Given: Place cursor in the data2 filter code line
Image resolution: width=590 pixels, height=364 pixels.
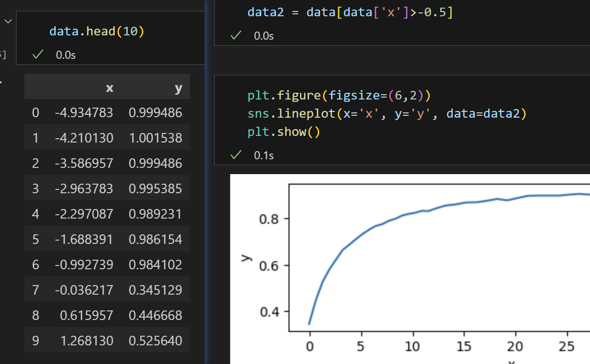Looking at the screenshot, I should (x=350, y=12).
